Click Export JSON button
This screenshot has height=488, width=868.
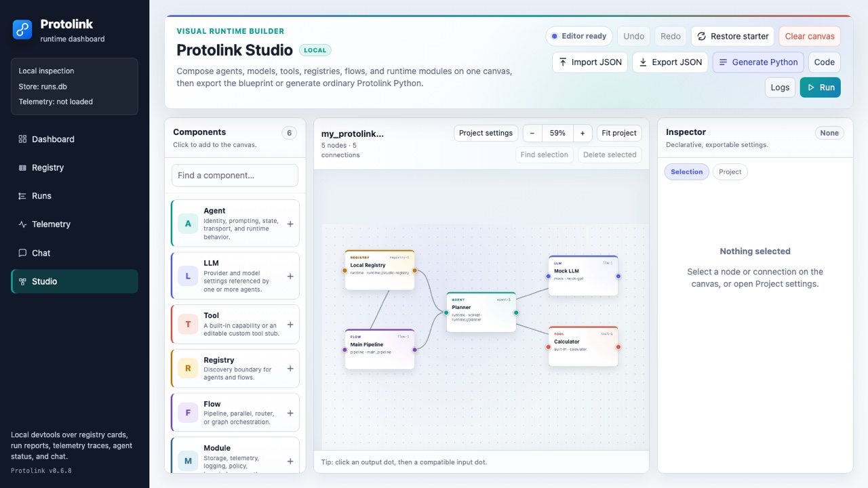point(670,62)
